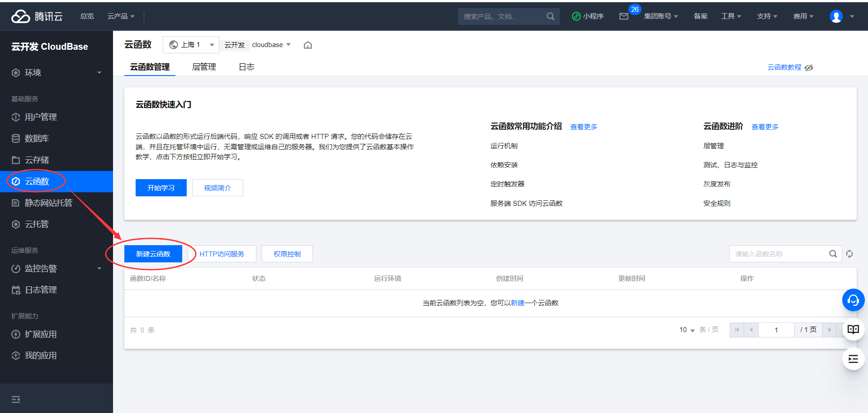The width and height of the screenshot is (868, 413).
Task: Switch to the 云函数管理 tab
Action: click(150, 67)
